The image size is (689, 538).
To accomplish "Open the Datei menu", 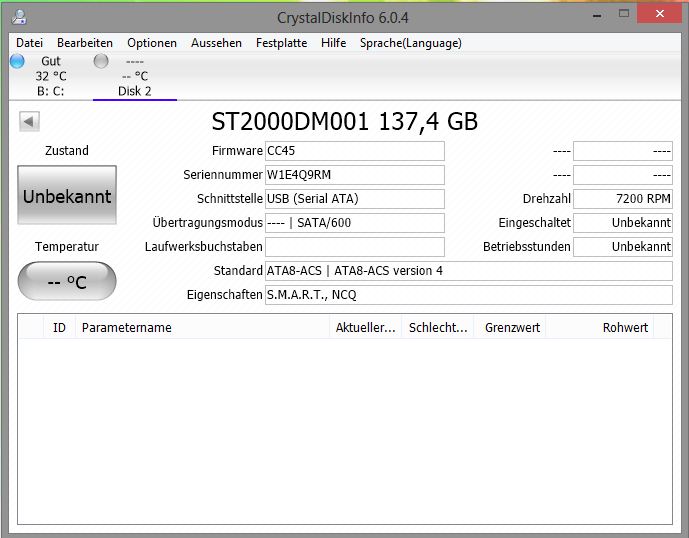I will click(x=29, y=43).
